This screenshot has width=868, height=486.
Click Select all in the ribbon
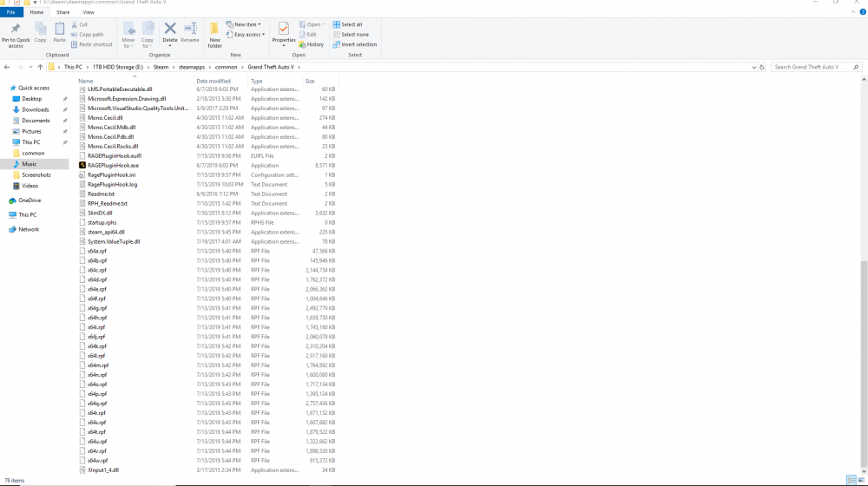[348, 24]
